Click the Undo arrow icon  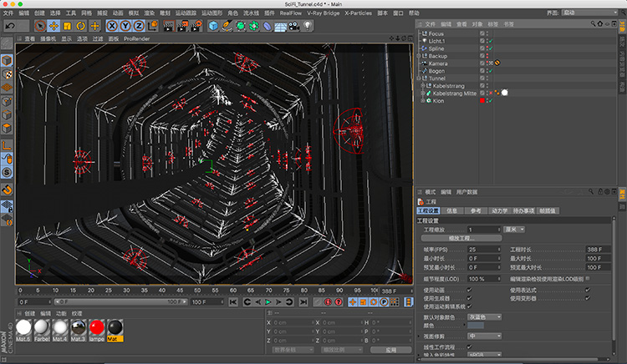tap(10, 26)
